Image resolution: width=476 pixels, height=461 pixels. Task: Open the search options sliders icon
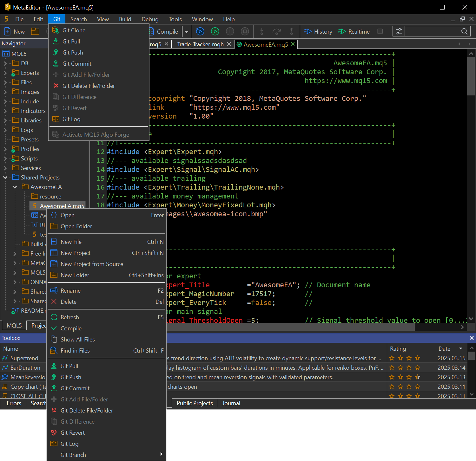399,31
